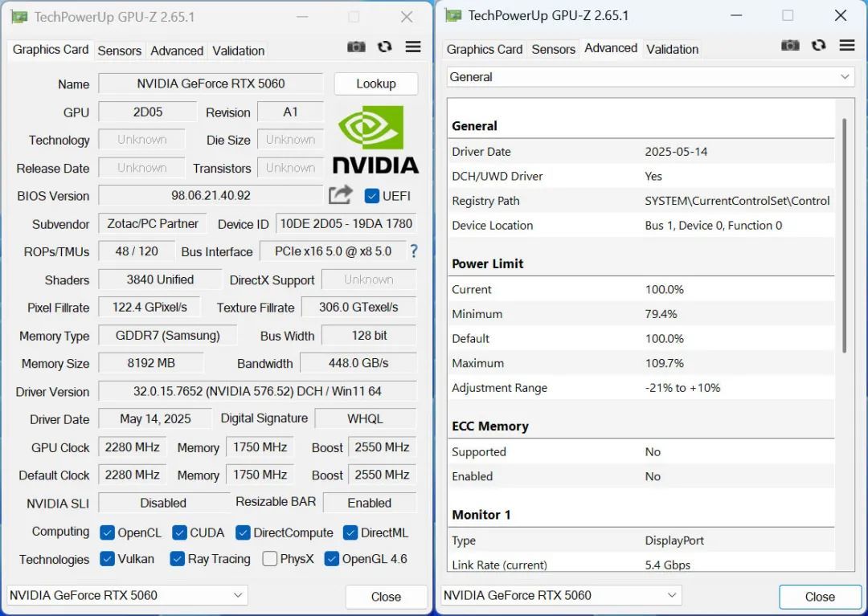Click the refresh icon in the Advanced window
Image resolution: width=868 pixels, height=616 pixels.
(819, 45)
